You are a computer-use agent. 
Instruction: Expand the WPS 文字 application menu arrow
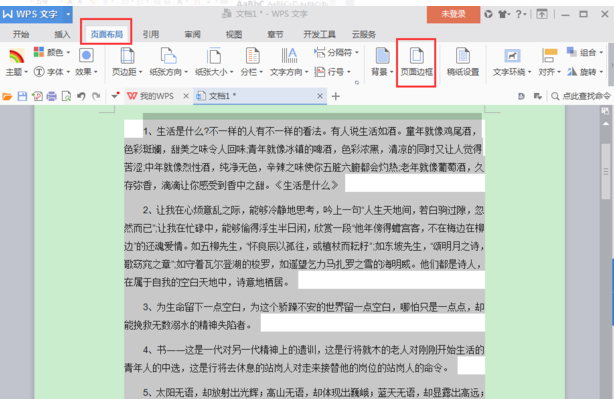[x=68, y=14]
